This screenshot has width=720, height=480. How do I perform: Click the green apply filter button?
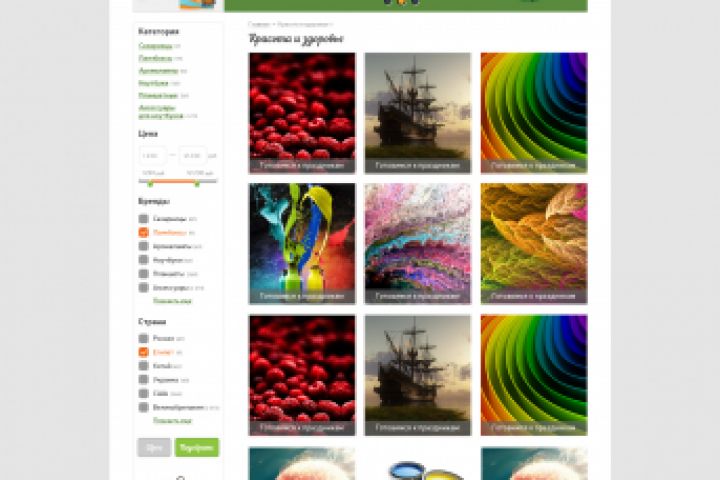[x=197, y=447]
